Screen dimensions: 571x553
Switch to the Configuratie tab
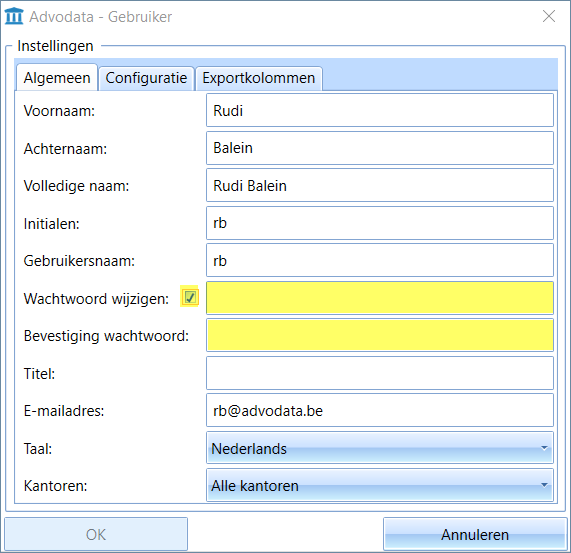(146, 78)
